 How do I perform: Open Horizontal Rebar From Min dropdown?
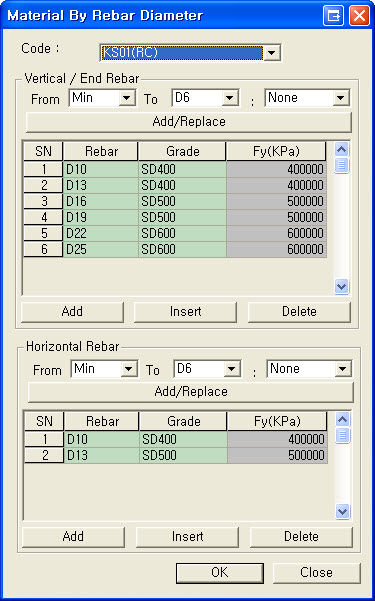click(104, 369)
